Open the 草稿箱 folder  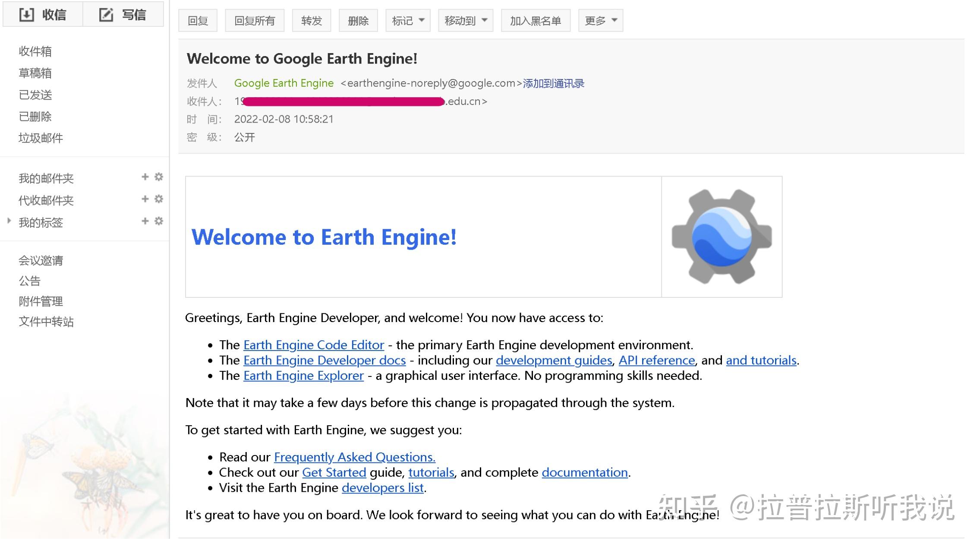(x=35, y=73)
